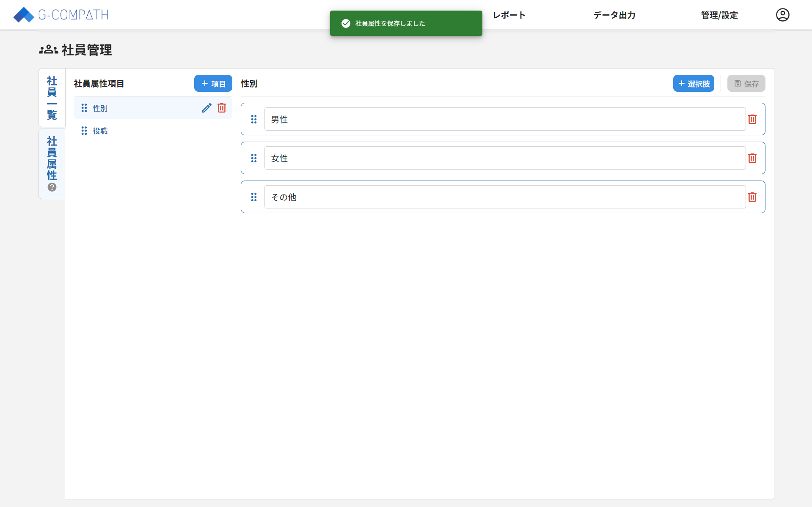
Task: Click the drag handle beside the 男性 option
Action: point(254,119)
